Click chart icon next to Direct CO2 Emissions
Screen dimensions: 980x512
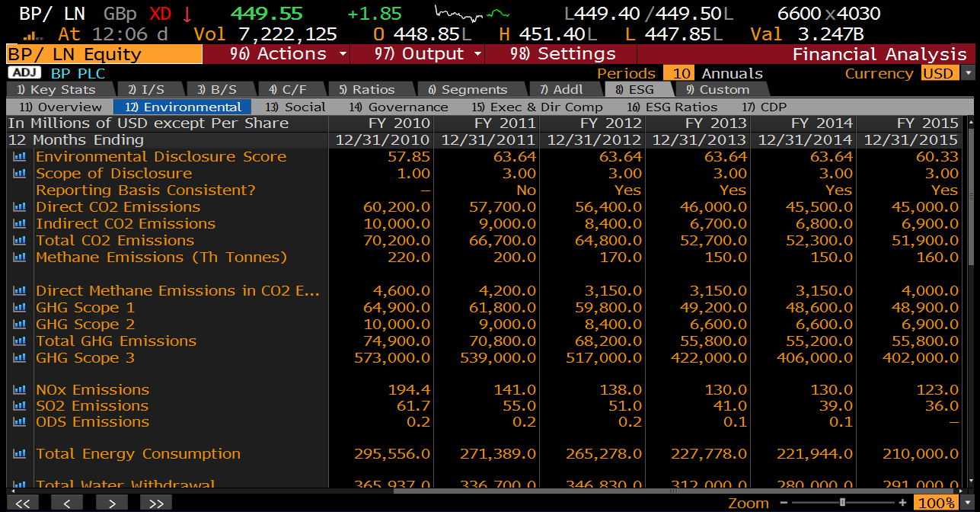(19, 207)
